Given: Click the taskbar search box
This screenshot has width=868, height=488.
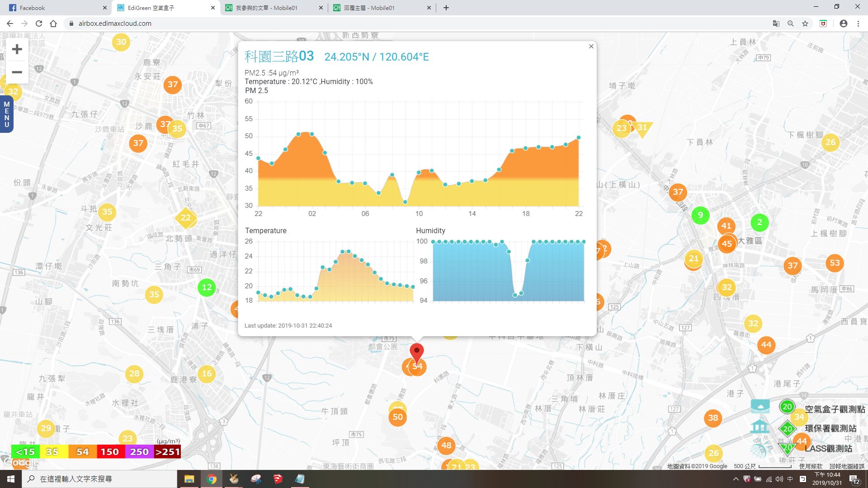Looking at the screenshot, I should click(99, 479).
